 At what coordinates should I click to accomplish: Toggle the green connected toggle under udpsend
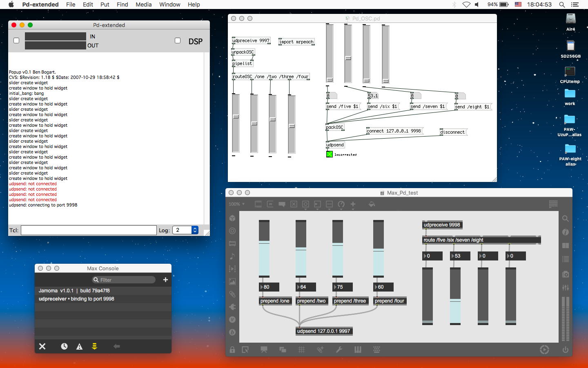click(x=330, y=154)
